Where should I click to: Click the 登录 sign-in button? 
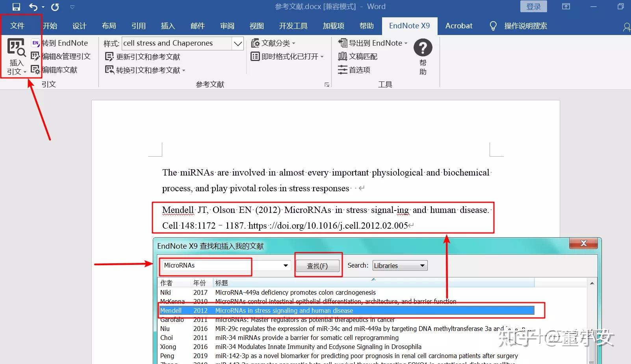(534, 6)
